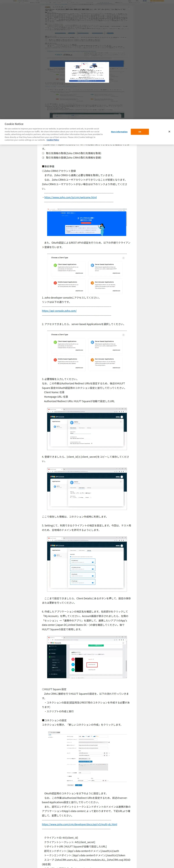Open the Multi-DC settings screenshot under step 5
Image resolution: width=174 pixels, height=868 pixels.
point(87,564)
